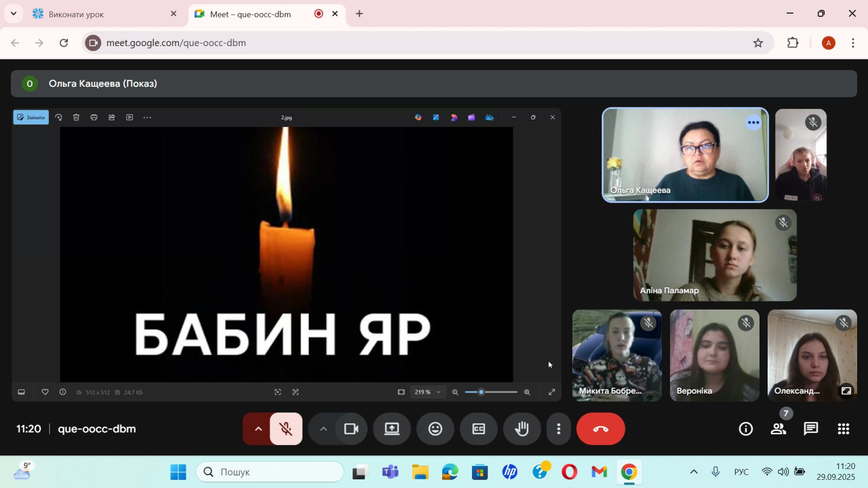Click the red leave call button
The width and height of the screenshot is (868, 488).
(x=601, y=429)
